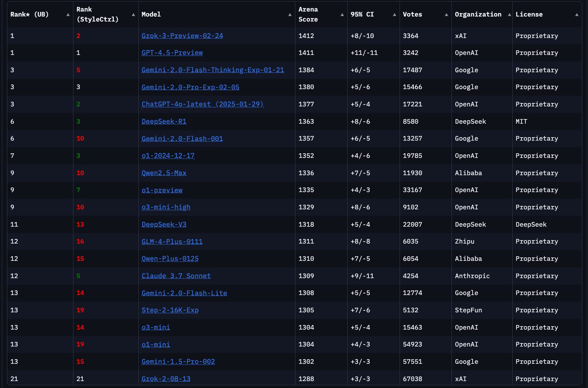Click the vote count 33167
The width and height of the screenshot is (588, 388).
click(413, 190)
